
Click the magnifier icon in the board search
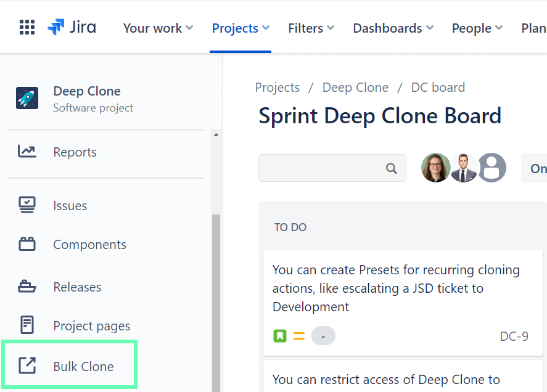pos(391,168)
